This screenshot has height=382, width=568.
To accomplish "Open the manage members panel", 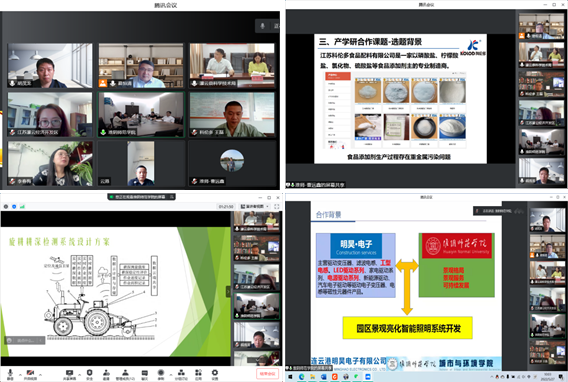I will click(x=125, y=374).
